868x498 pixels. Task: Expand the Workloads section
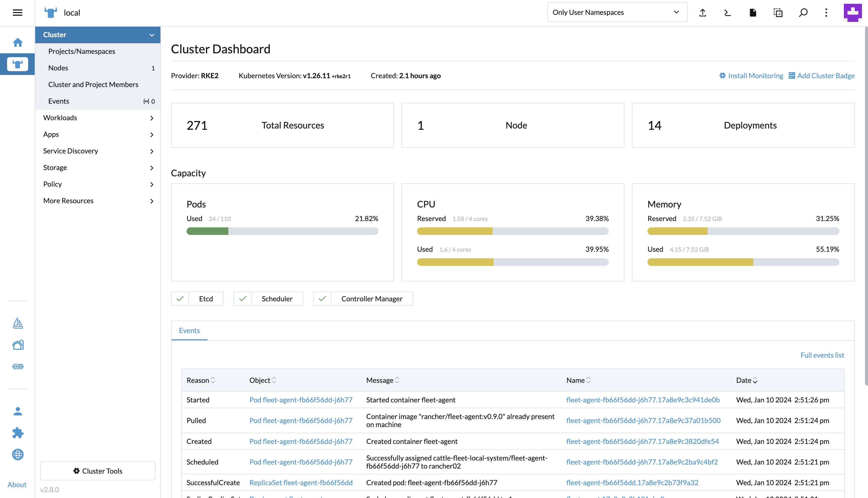(98, 118)
